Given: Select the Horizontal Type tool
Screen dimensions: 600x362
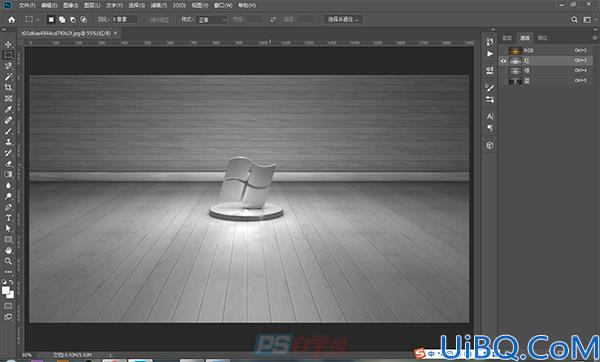Looking at the screenshot, I should pyautogui.click(x=8, y=218).
